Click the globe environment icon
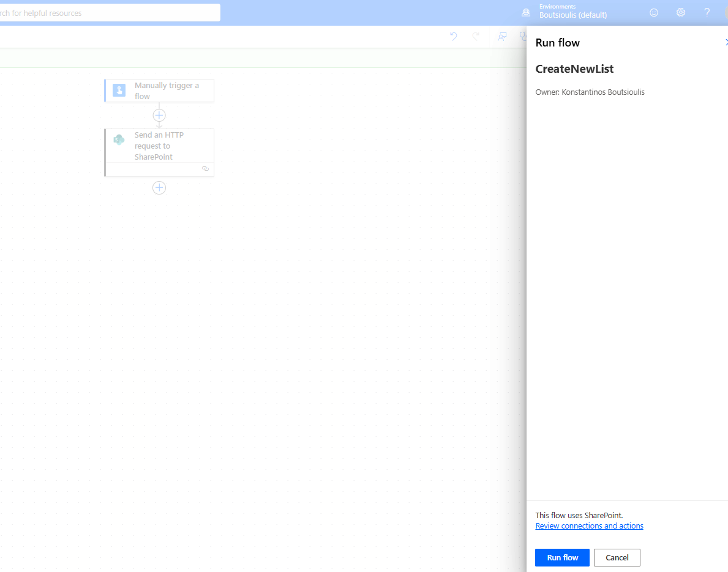The height and width of the screenshot is (572, 728). (x=525, y=12)
